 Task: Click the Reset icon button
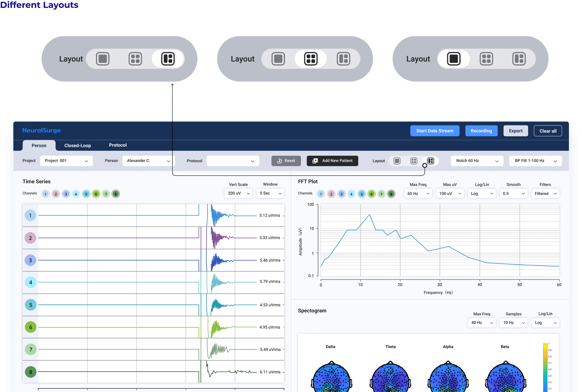pos(280,161)
